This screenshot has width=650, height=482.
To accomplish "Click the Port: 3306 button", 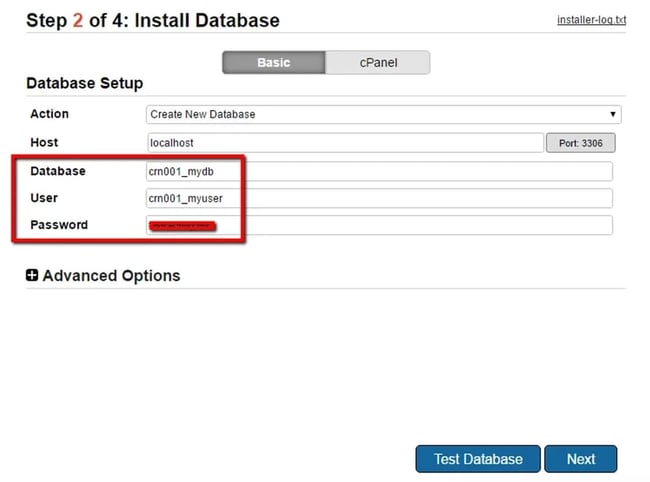I will tap(580, 143).
